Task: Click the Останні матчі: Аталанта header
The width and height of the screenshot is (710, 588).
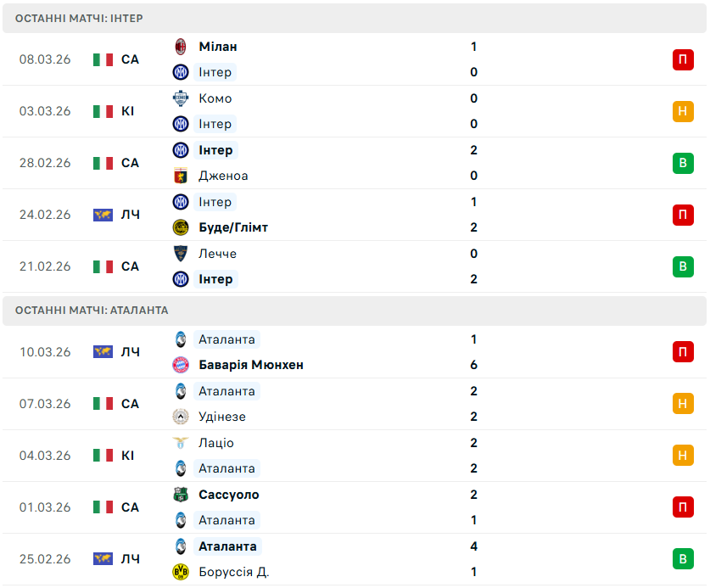Action: click(x=92, y=311)
